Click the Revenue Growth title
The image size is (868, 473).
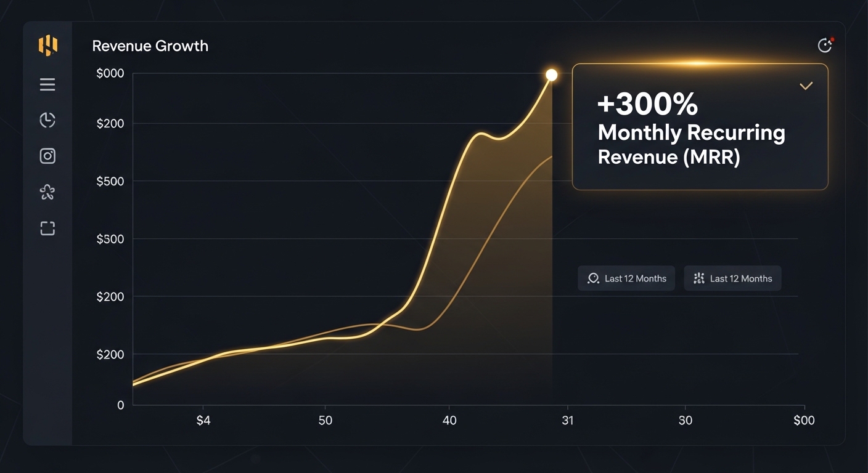(x=150, y=46)
